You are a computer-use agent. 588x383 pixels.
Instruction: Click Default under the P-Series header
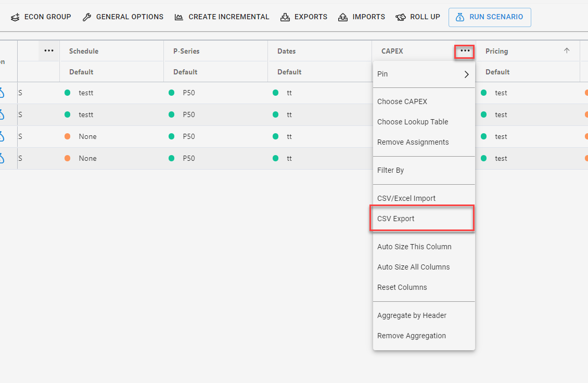[185, 72]
